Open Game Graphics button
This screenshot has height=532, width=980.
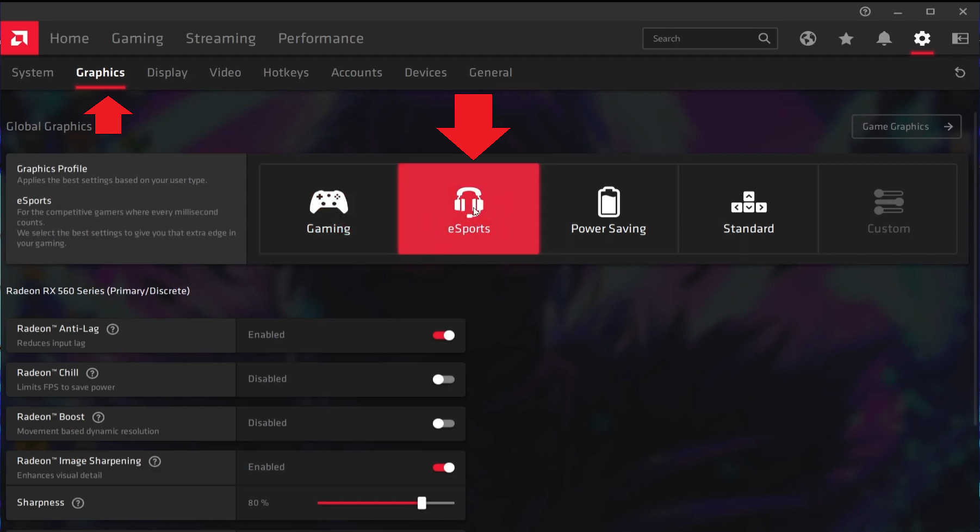point(907,127)
